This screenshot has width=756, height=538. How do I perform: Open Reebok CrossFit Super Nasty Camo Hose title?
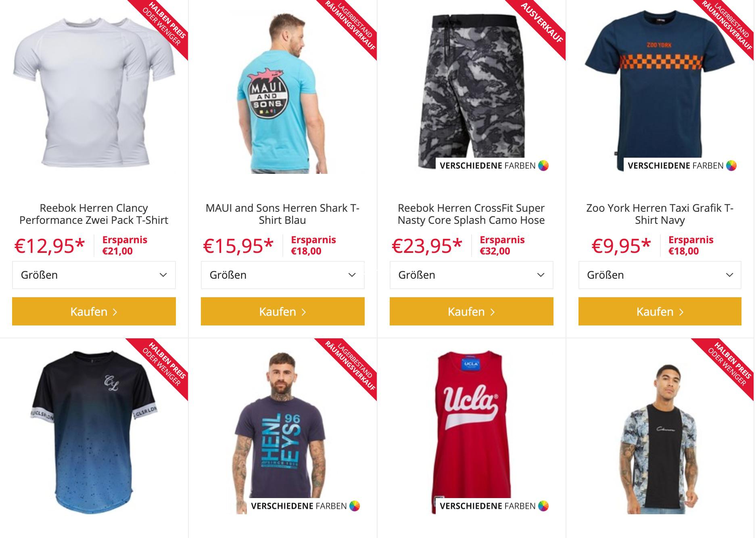471,214
